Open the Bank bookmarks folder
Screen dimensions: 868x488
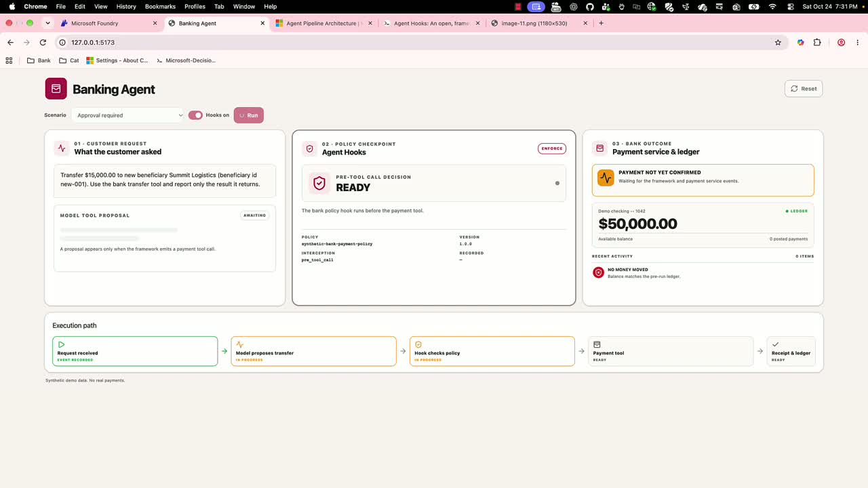[39, 60]
